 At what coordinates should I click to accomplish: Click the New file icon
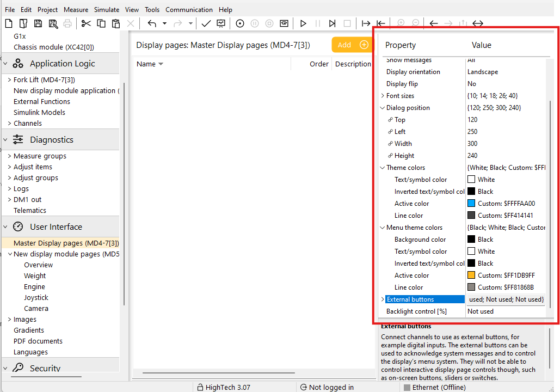click(8, 23)
